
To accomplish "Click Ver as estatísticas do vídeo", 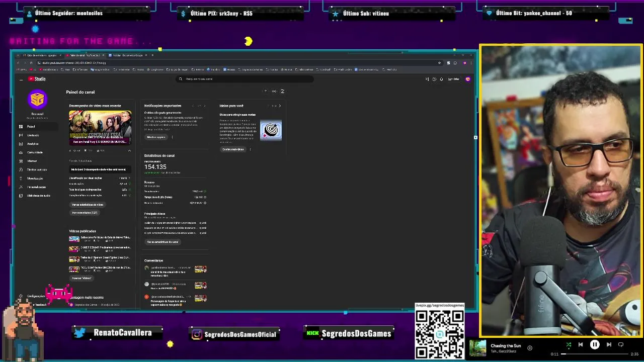I will (88, 205).
